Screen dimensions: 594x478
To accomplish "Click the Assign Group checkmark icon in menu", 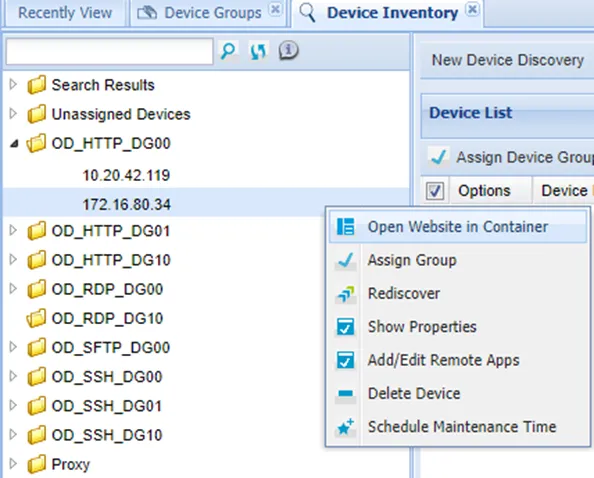I will click(345, 261).
